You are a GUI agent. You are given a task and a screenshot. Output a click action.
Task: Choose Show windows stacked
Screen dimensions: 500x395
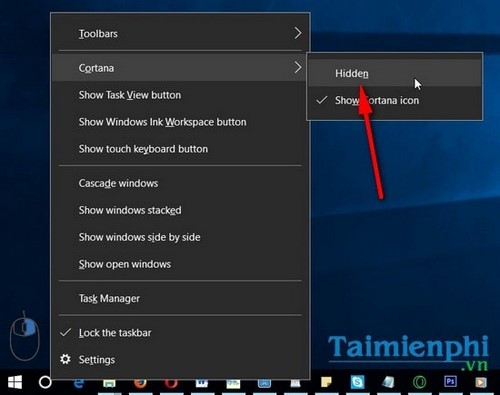180,210
